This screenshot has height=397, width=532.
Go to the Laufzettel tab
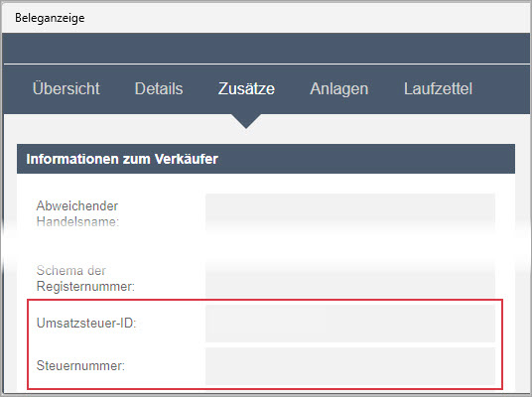438,88
